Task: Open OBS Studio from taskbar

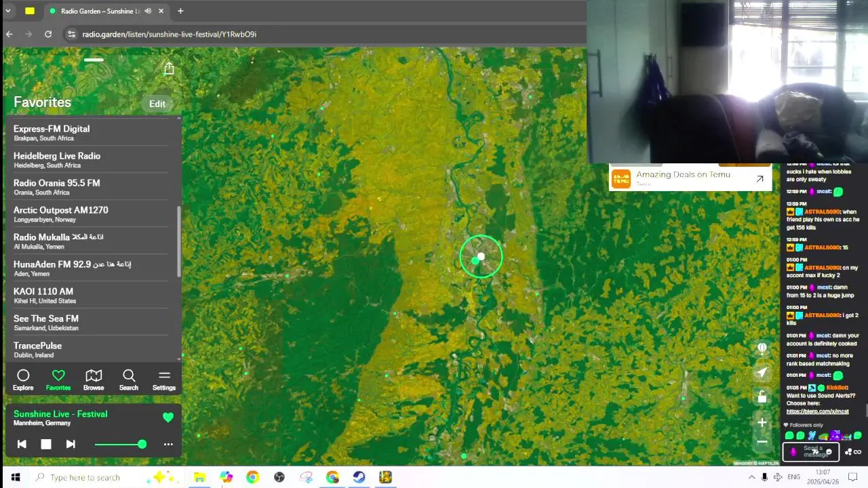Action: (x=279, y=477)
